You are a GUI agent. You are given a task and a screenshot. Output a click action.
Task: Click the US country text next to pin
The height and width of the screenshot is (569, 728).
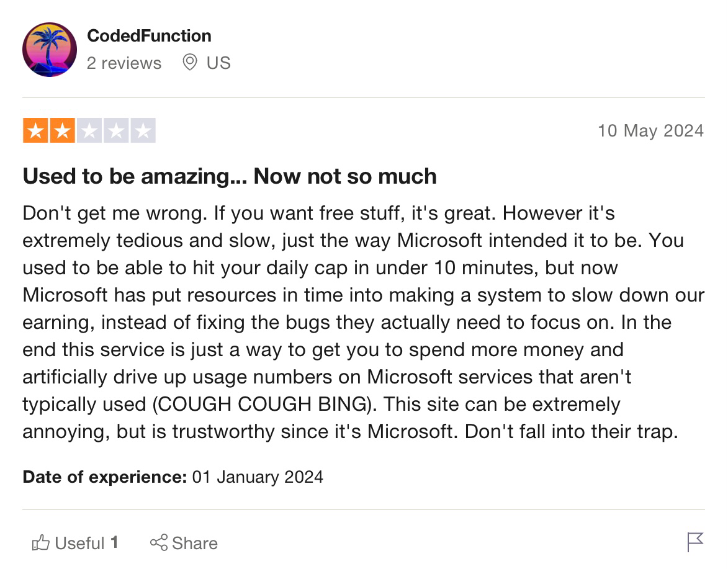pos(219,62)
